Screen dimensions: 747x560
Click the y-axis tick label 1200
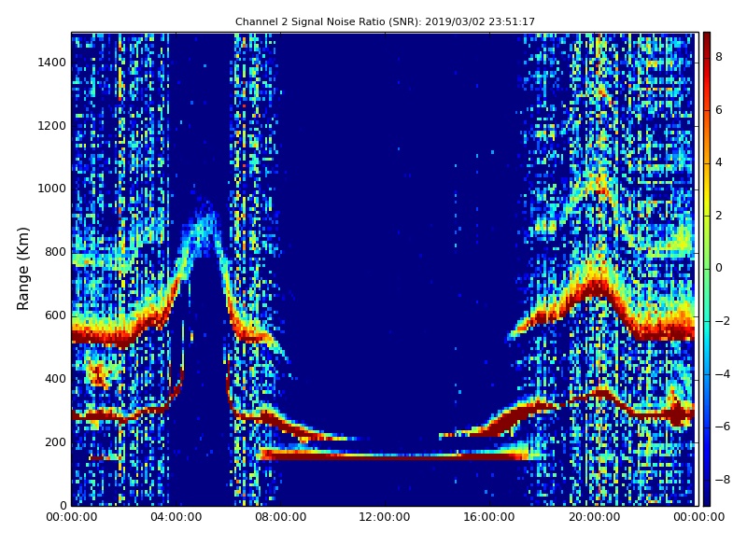tap(52, 126)
